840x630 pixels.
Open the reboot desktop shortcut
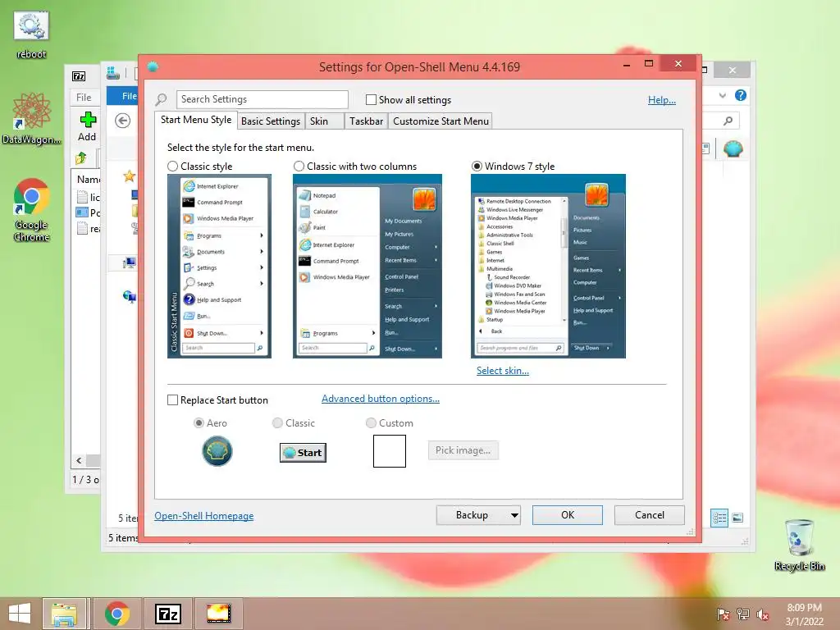click(x=31, y=34)
